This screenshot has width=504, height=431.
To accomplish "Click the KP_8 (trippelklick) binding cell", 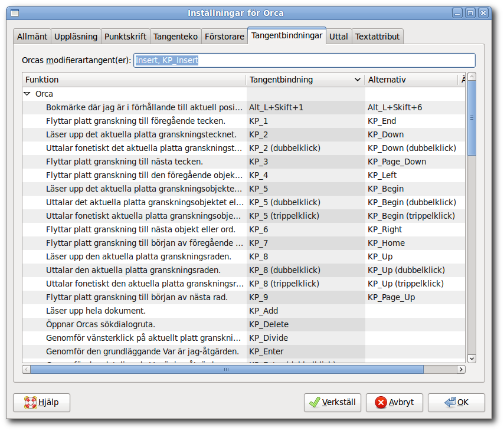I will [306, 284].
